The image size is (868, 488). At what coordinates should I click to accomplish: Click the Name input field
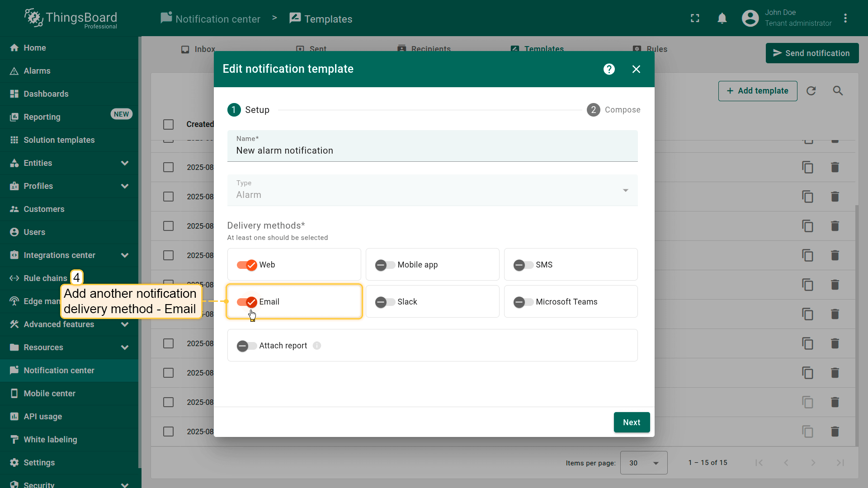pyautogui.click(x=432, y=150)
